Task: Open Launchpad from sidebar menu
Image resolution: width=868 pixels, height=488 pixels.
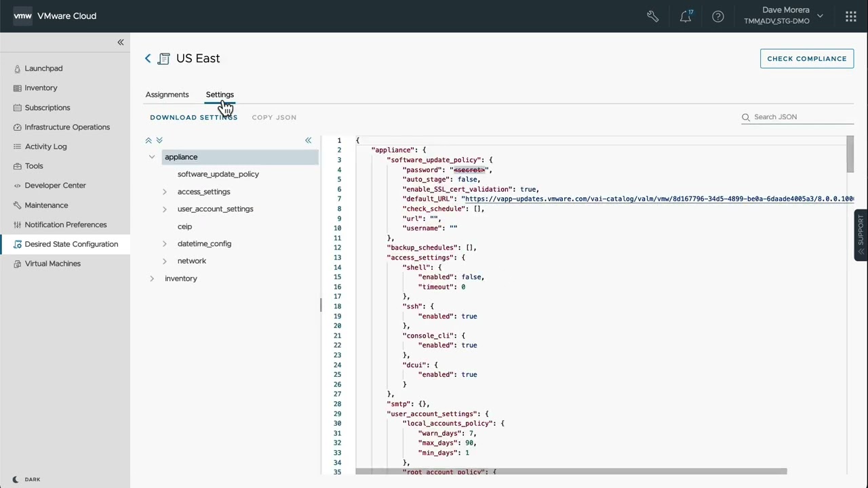Action: click(43, 68)
